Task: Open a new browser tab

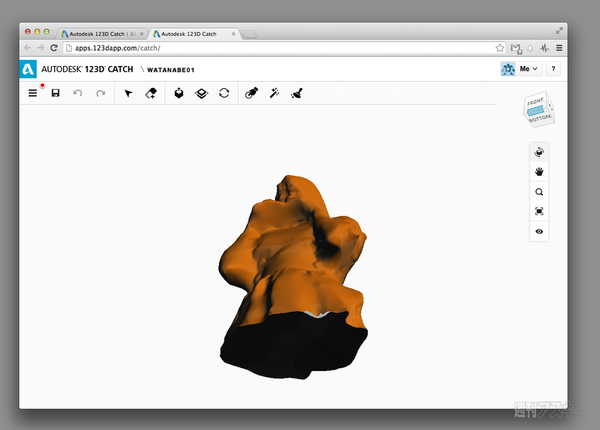Action: point(249,35)
